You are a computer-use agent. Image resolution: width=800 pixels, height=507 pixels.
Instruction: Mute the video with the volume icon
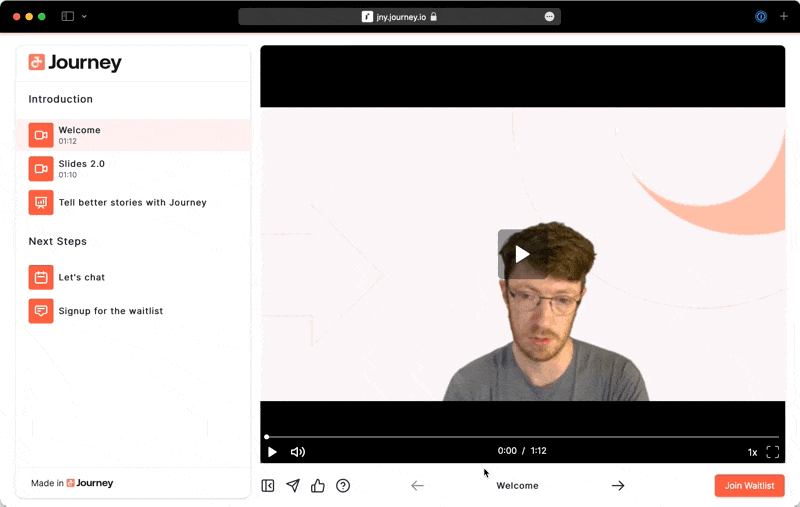click(x=297, y=452)
